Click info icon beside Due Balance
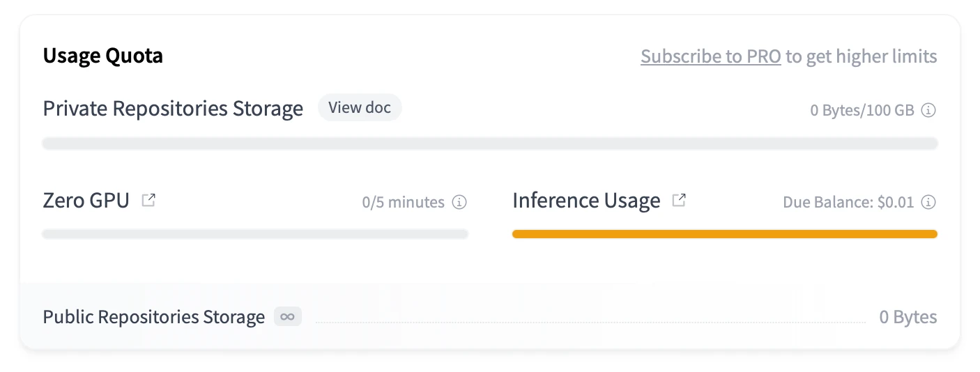The width and height of the screenshot is (980, 372). coord(928,202)
